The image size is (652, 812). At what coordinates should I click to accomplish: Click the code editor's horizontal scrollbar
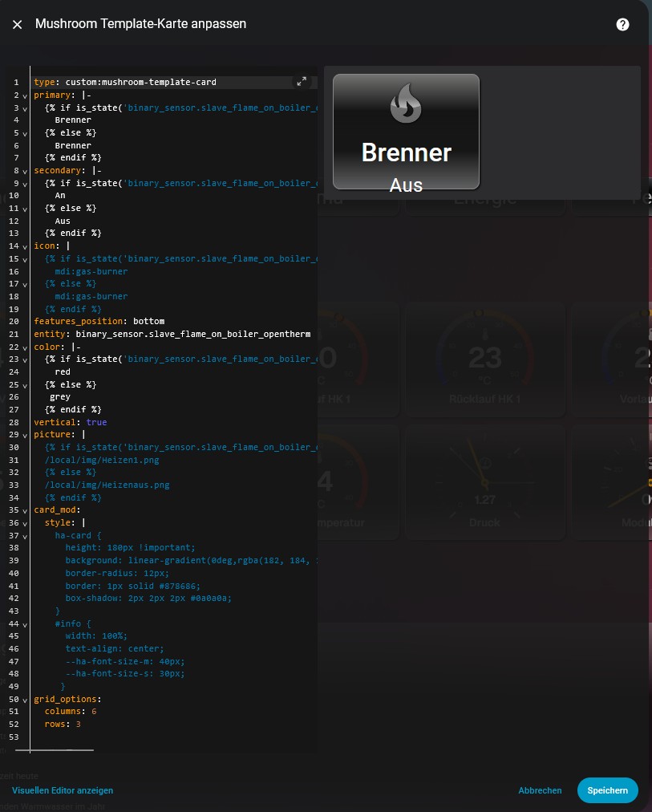click(55, 750)
